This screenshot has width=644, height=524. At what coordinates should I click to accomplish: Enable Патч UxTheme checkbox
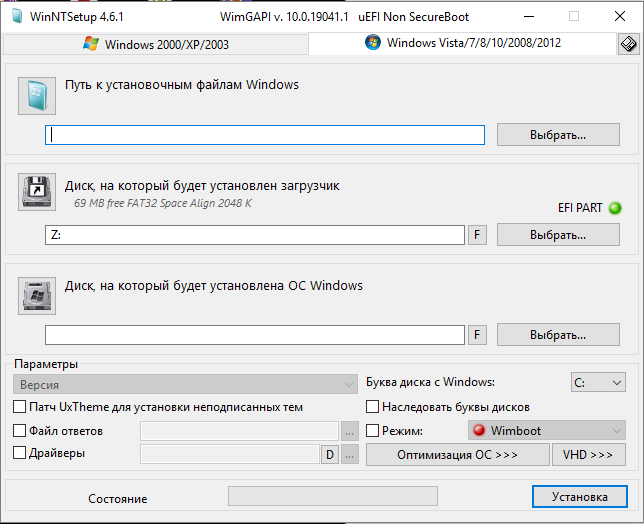pos(20,407)
